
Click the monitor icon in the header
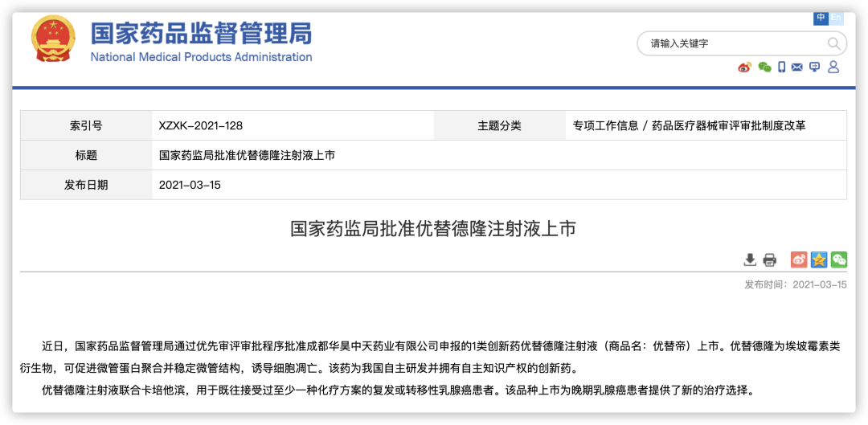pyautogui.click(x=815, y=67)
